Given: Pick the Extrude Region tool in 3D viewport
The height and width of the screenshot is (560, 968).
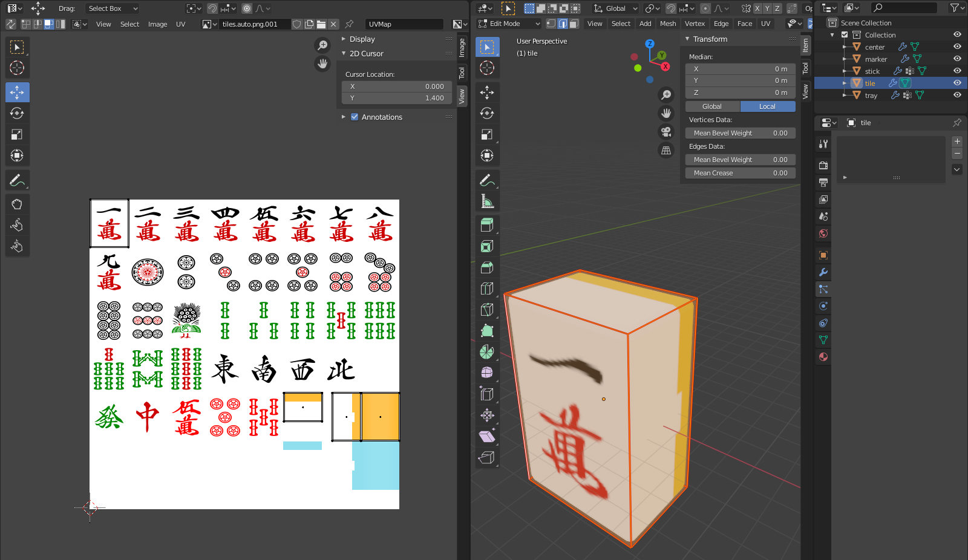Looking at the screenshot, I should pyautogui.click(x=487, y=225).
